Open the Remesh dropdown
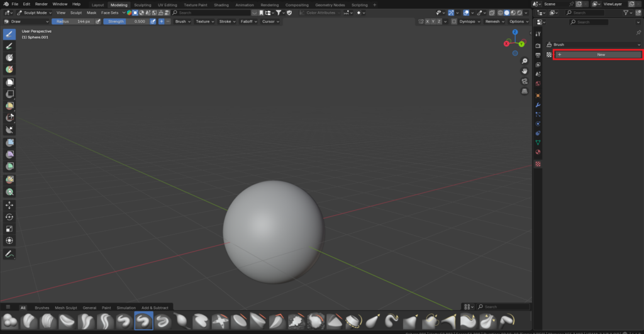 point(494,21)
